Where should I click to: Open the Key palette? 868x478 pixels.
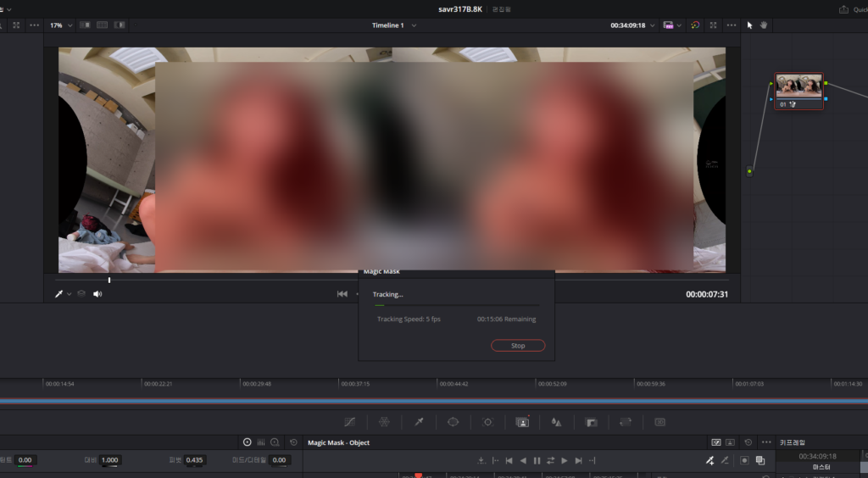pos(592,421)
